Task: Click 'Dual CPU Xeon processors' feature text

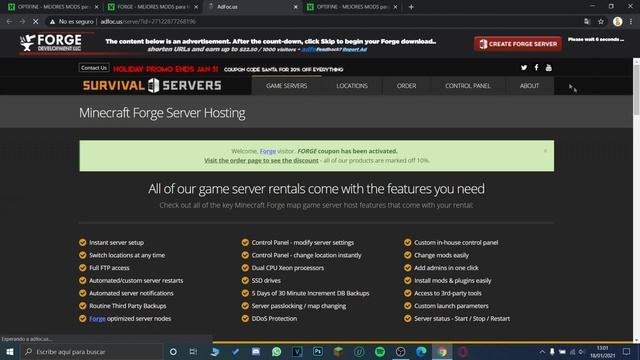Action: (288, 268)
